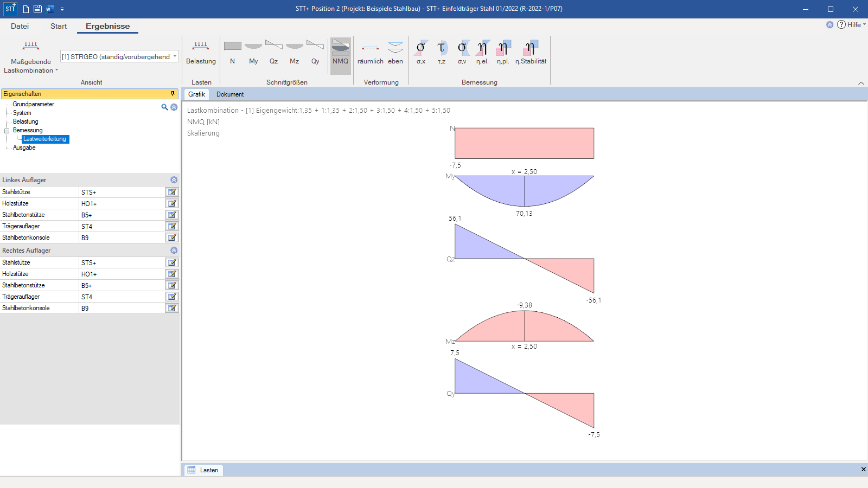Open the Hilfe dropdown menu
Image resolution: width=868 pixels, height=488 pixels.
click(x=852, y=24)
